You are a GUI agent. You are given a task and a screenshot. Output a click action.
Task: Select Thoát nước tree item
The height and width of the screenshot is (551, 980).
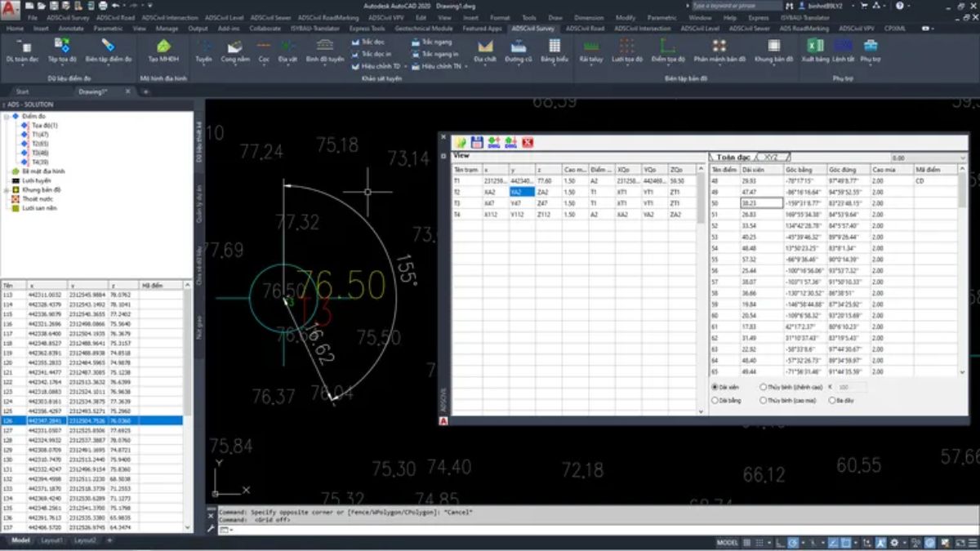click(37, 198)
